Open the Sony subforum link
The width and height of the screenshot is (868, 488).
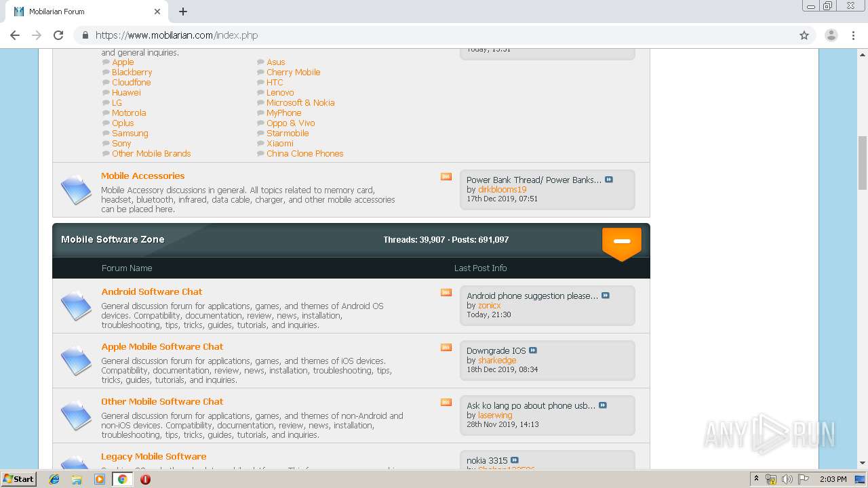pos(121,143)
